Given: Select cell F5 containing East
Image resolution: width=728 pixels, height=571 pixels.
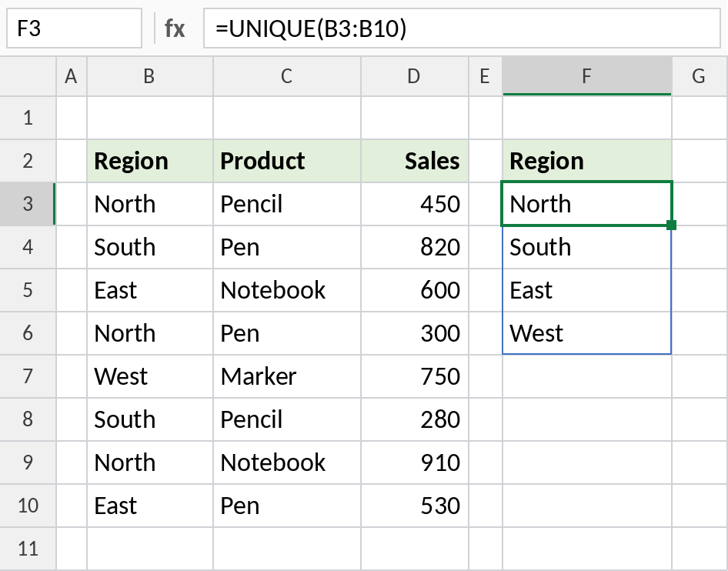Looking at the screenshot, I should coord(587,290).
